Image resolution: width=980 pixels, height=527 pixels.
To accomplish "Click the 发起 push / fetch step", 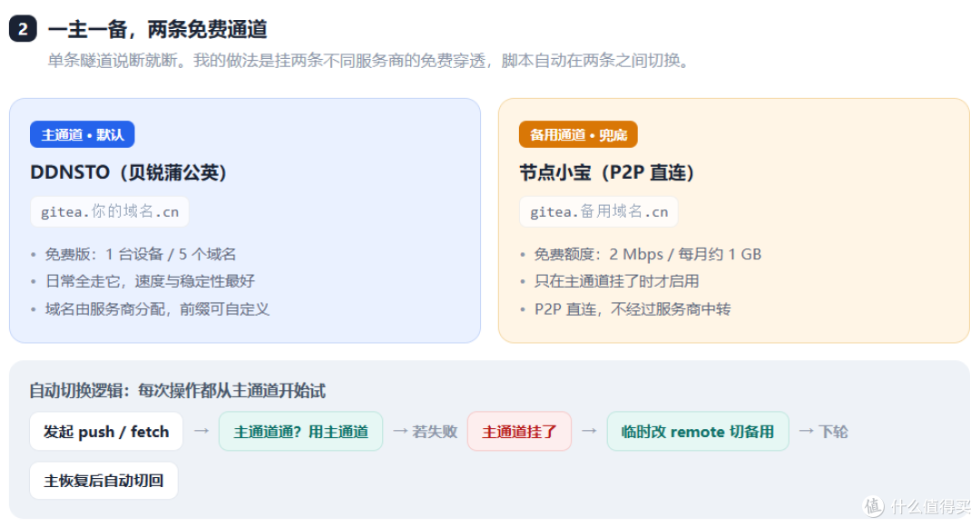I will click(106, 432).
